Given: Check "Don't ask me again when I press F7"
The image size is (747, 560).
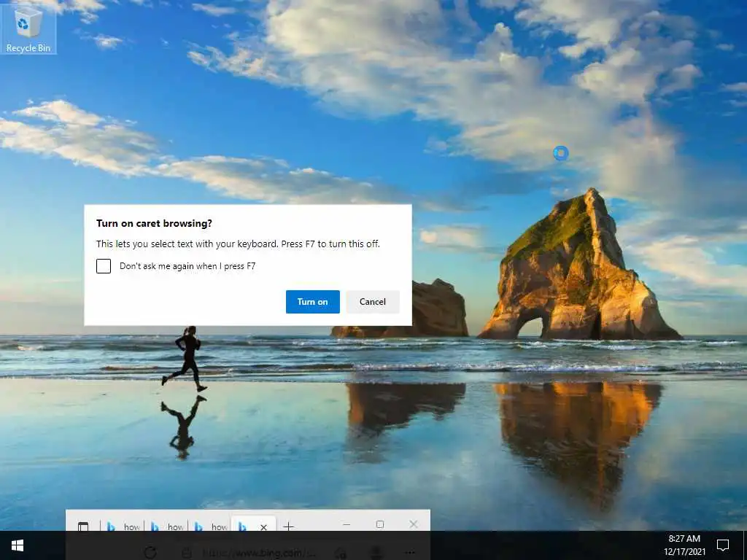Looking at the screenshot, I should (104, 265).
